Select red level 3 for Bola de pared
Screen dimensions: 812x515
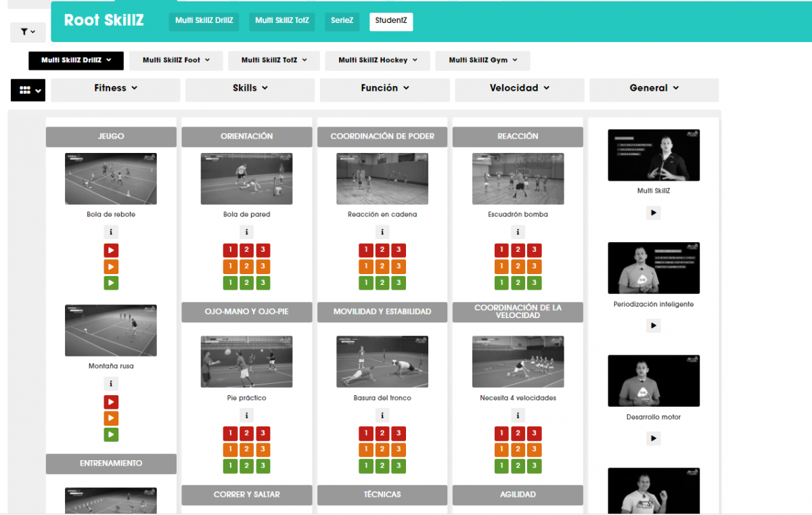coord(263,250)
